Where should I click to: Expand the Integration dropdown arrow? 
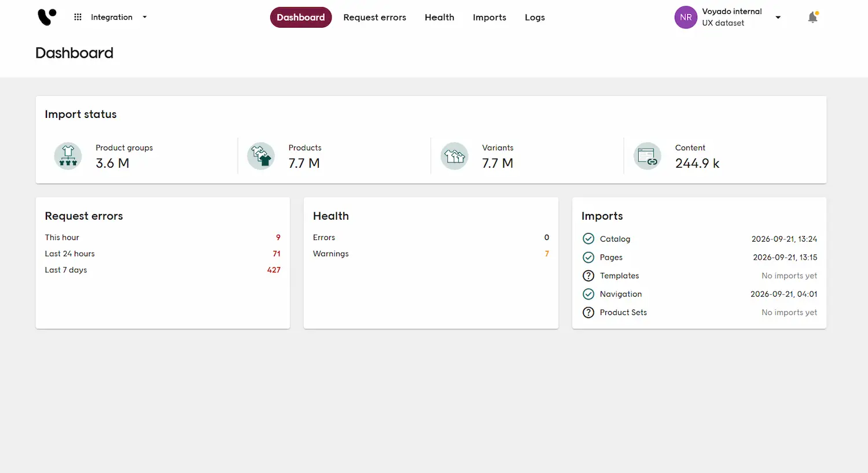[145, 17]
